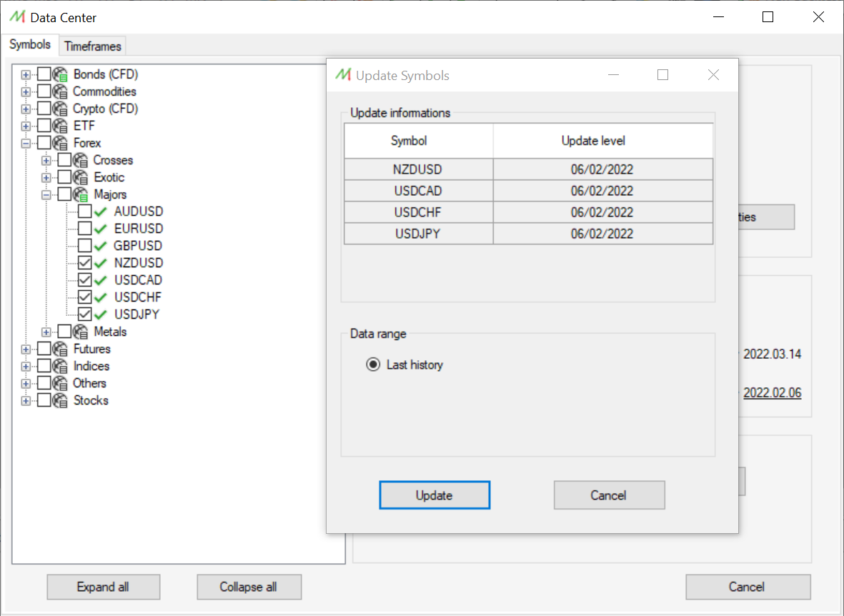Click the Others globe icon

pos(60,383)
